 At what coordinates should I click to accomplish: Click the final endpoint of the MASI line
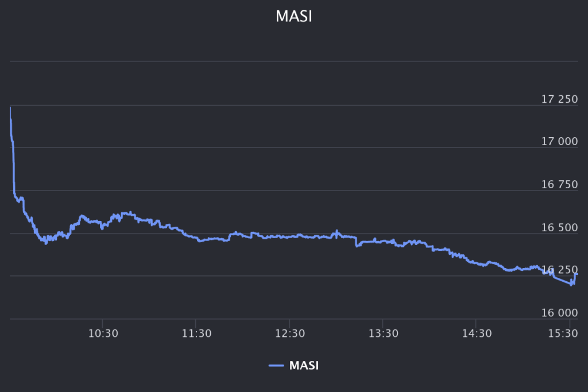[577, 274]
